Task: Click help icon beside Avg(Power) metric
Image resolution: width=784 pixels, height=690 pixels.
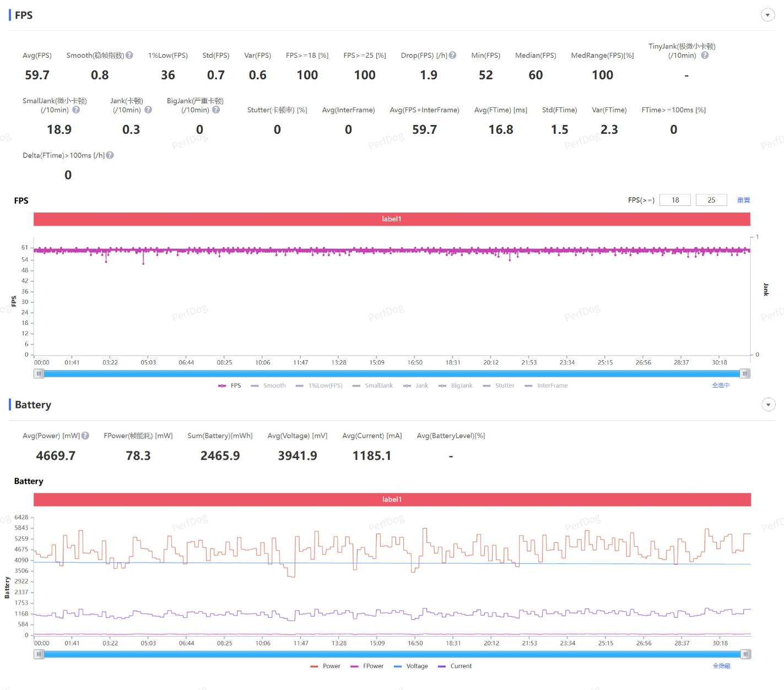Action: click(85, 436)
